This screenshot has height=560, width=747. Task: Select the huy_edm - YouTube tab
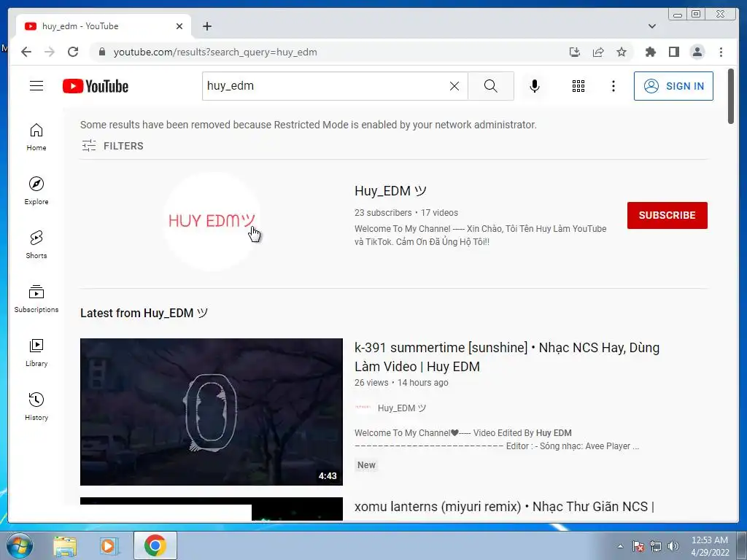point(104,26)
